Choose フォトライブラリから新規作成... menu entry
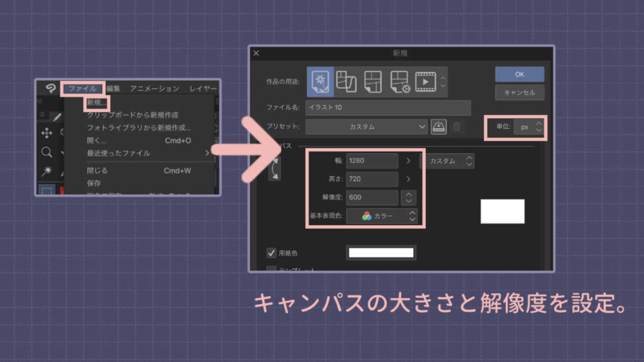This screenshot has width=644, height=362. pyautogui.click(x=138, y=128)
